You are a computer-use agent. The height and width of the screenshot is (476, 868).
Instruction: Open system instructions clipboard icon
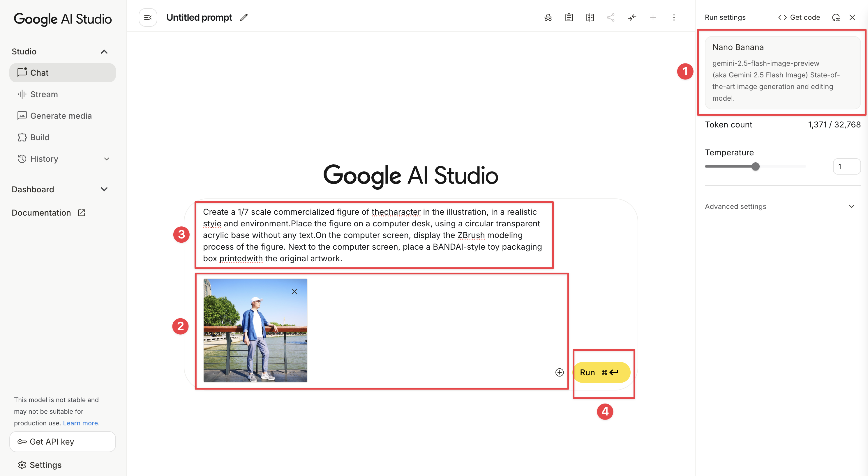pos(569,17)
